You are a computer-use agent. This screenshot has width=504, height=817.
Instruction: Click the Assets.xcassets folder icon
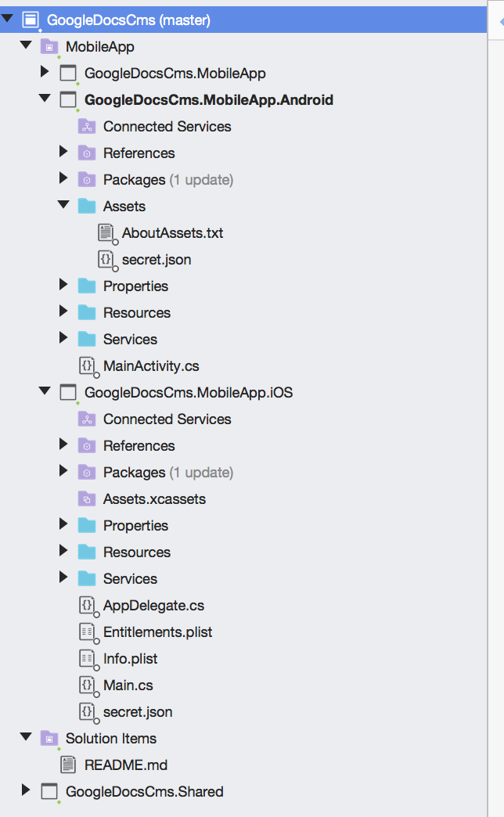click(87, 498)
